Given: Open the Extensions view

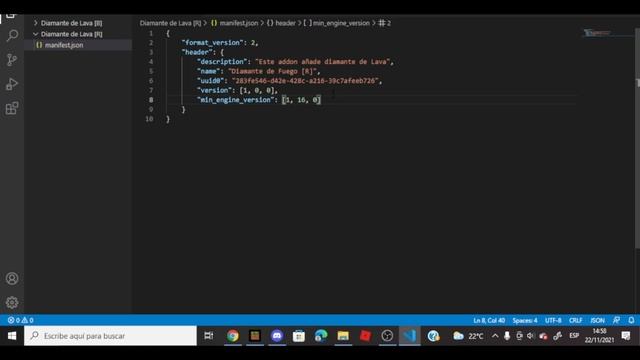Looking at the screenshot, I should tap(12, 108).
